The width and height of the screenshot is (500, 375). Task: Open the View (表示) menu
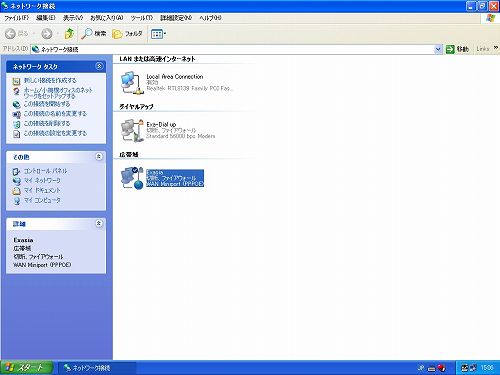[x=73, y=18]
